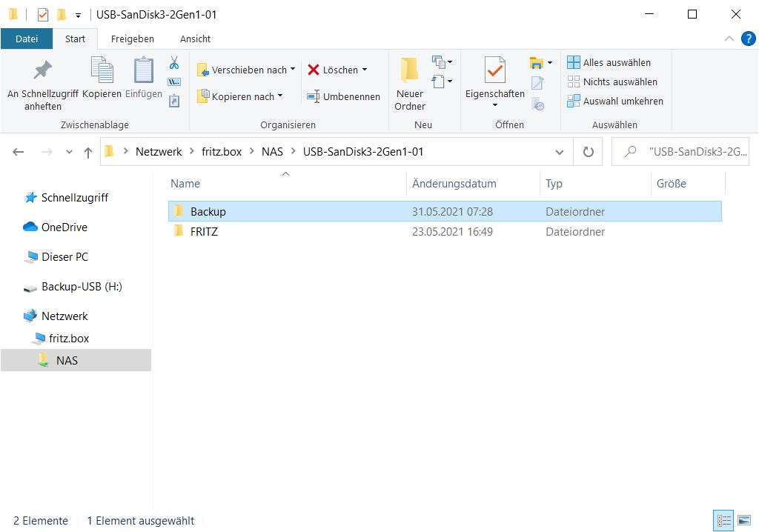Click into the folder search field

(689, 152)
